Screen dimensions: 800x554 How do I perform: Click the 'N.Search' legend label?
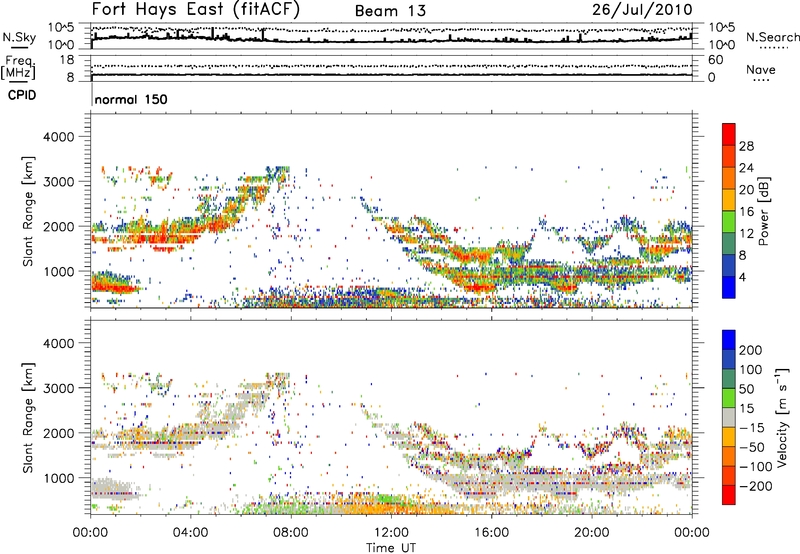[772, 37]
